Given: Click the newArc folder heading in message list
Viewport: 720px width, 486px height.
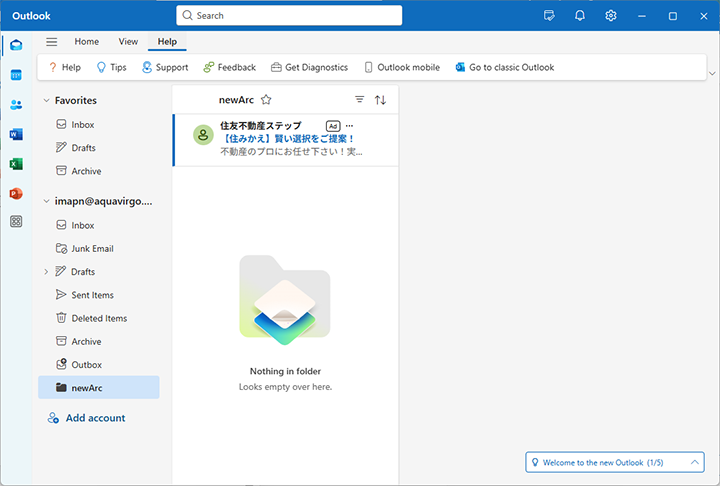Looking at the screenshot, I should click(236, 100).
